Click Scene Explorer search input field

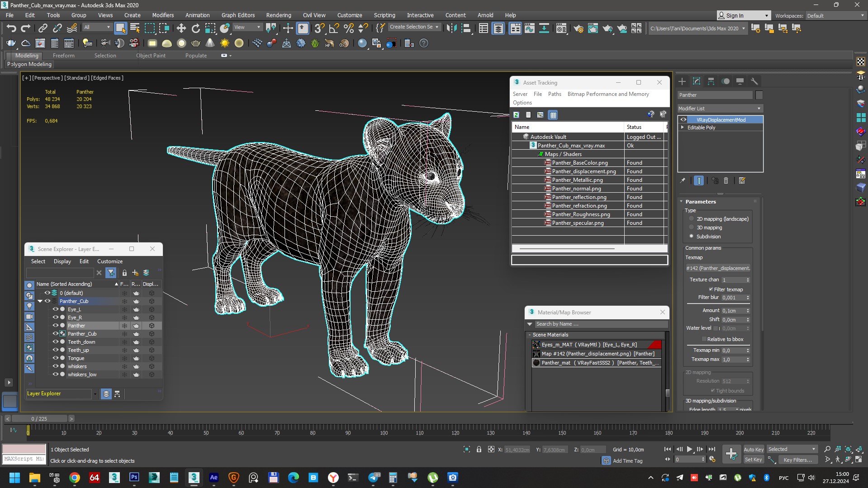coord(60,273)
